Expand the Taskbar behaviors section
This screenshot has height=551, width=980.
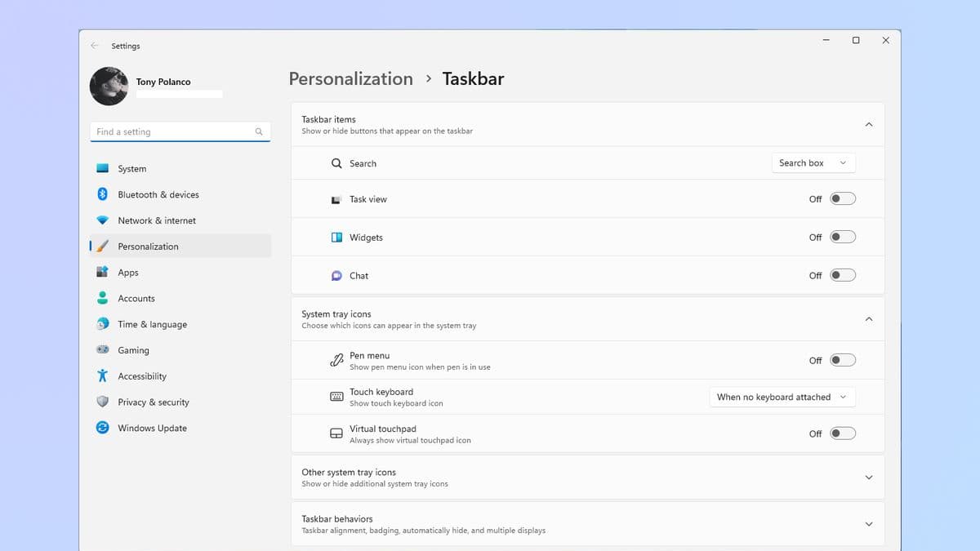point(868,524)
